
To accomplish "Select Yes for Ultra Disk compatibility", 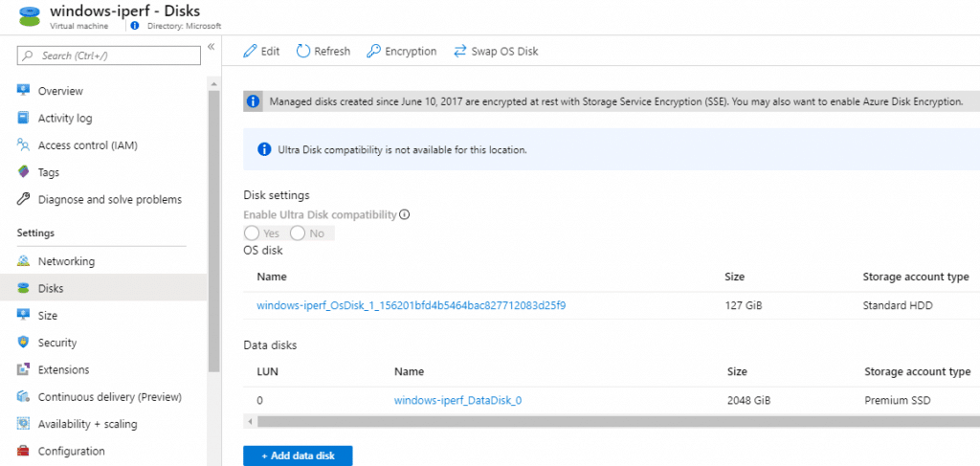I will [252, 233].
